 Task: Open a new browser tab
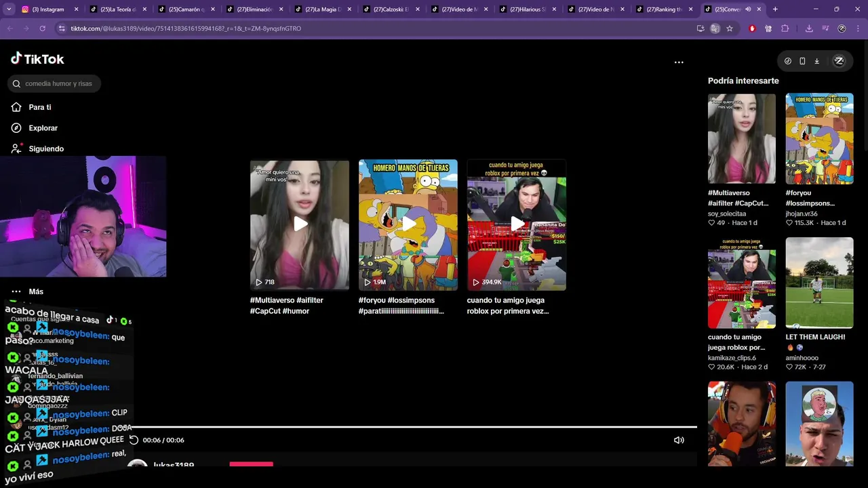[x=775, y=9]
